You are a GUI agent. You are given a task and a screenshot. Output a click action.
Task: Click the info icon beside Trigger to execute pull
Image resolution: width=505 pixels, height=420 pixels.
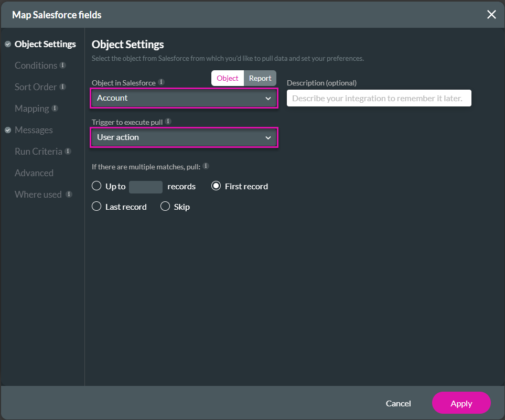coord(168,121)
